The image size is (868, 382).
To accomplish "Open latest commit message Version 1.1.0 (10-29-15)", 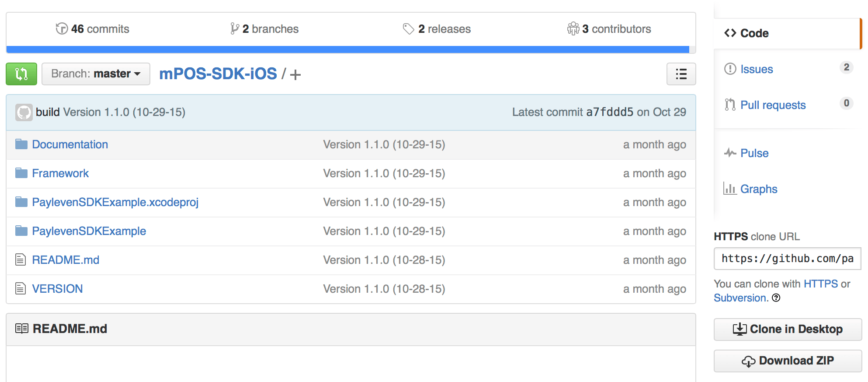I will (125, 112).
